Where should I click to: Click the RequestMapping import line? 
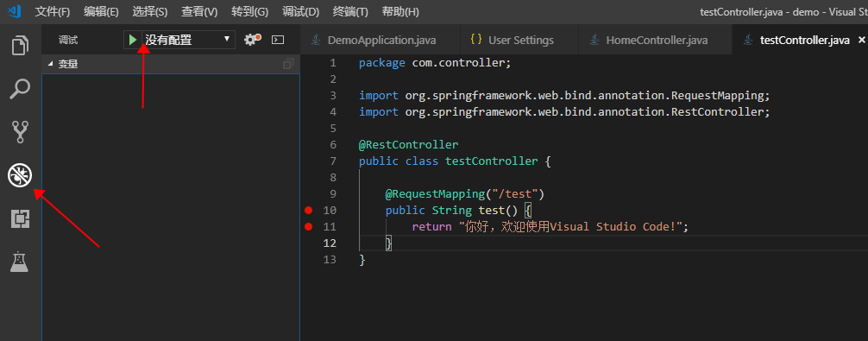[564, 96]
